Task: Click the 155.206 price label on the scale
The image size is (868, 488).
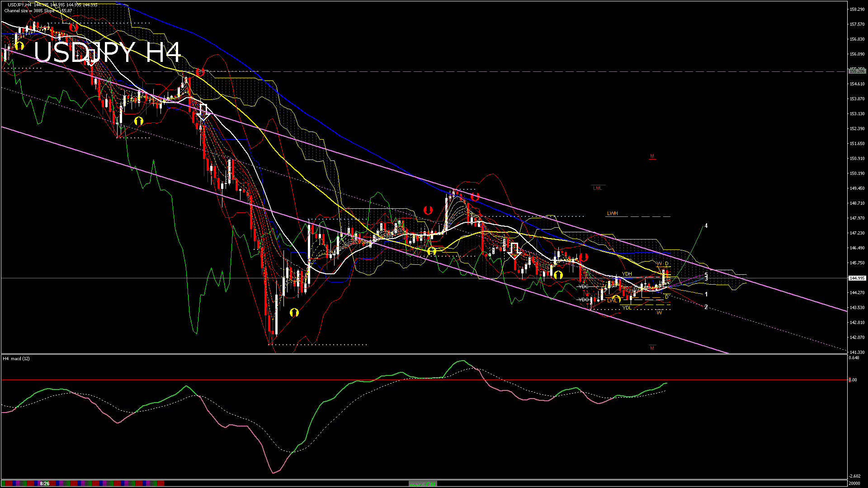Action: point(857,71)
